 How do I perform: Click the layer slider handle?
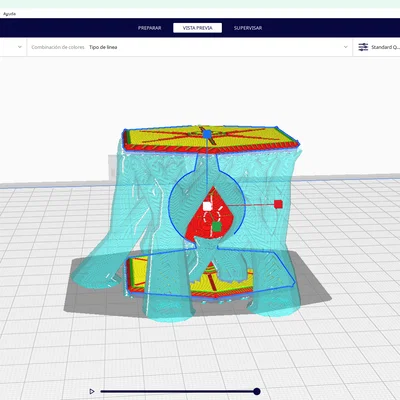pyautogui.click(x=256, y=391)
